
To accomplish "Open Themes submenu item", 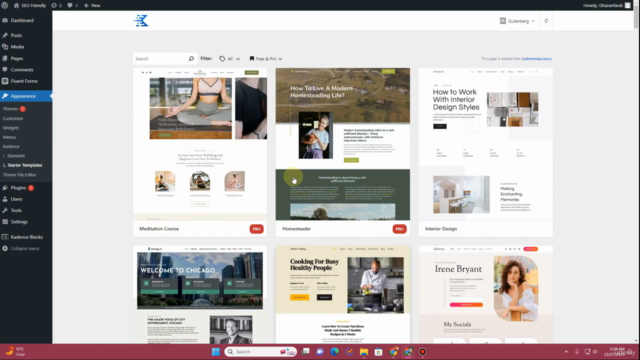I will click(10, 109).
